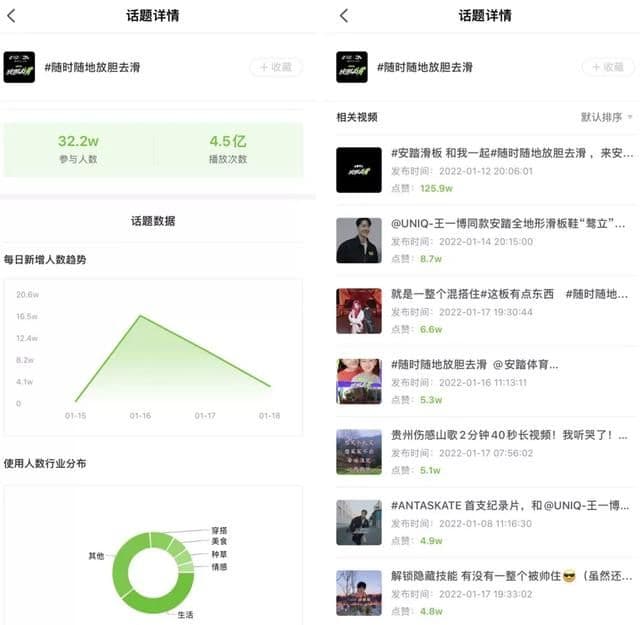This screenshot has height=625, width=640.
Task: Go back from left topic details screen
Action: pyautogui.click(x=11, y=16)
